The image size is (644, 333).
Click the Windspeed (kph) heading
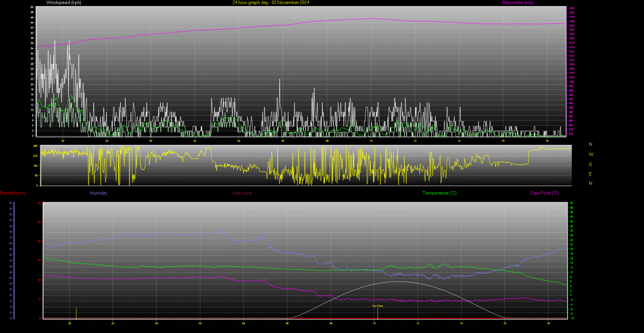(x=64, y=3)
